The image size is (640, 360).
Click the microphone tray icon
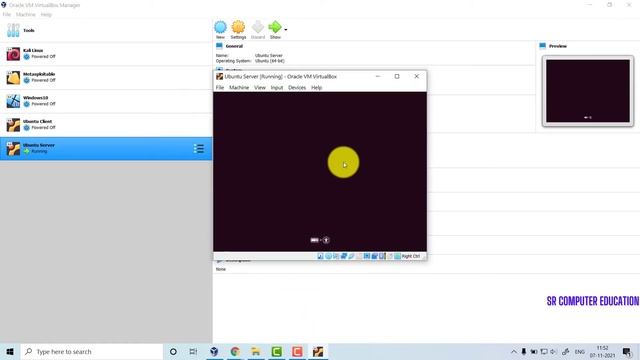tap(524, 351)
